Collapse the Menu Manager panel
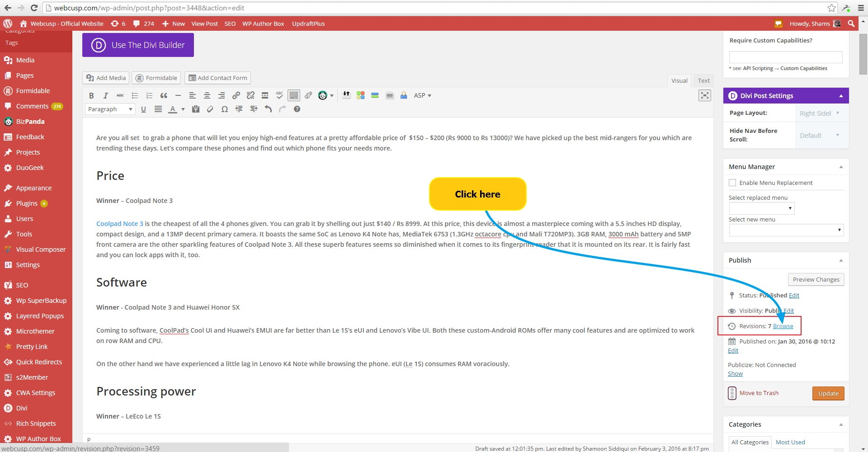The width and height of the screenshot is (868, 452). point(841,167)
